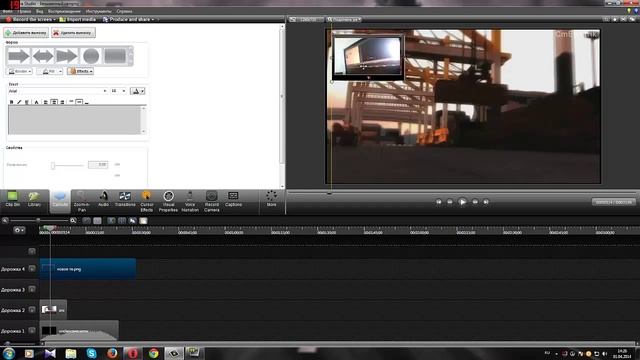Open the Clip Bin tab
This screenshot has height=360, width=640.
tap(13, 200)
